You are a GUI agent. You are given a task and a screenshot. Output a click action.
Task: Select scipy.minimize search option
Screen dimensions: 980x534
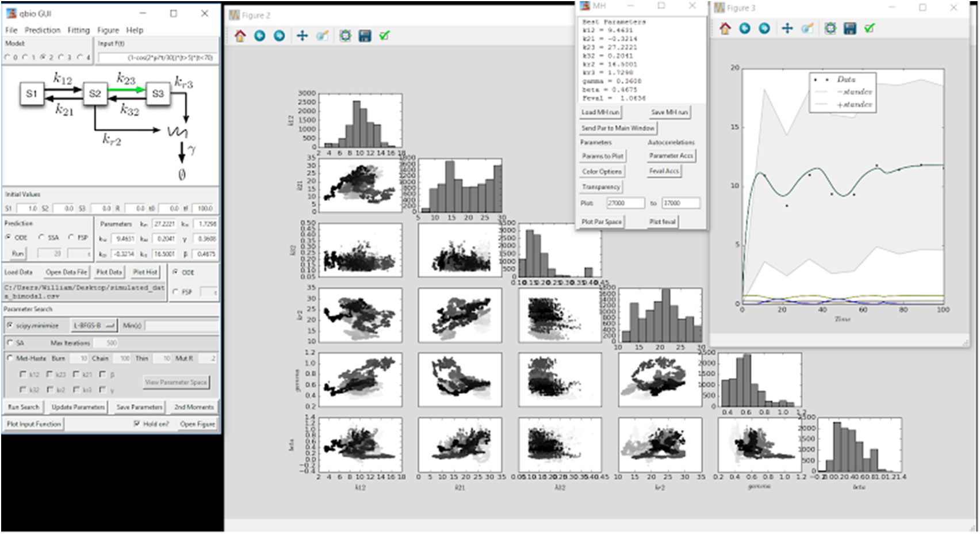pos(10,326)
